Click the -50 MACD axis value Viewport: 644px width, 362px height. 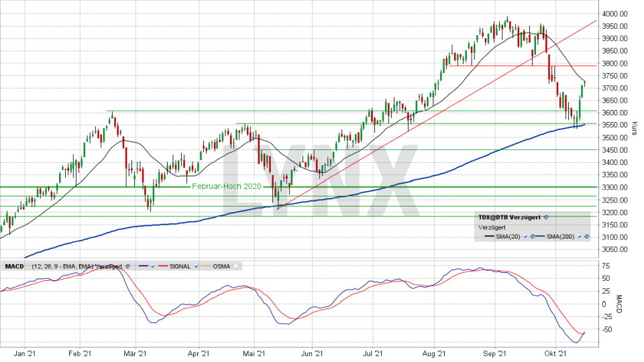606,330
